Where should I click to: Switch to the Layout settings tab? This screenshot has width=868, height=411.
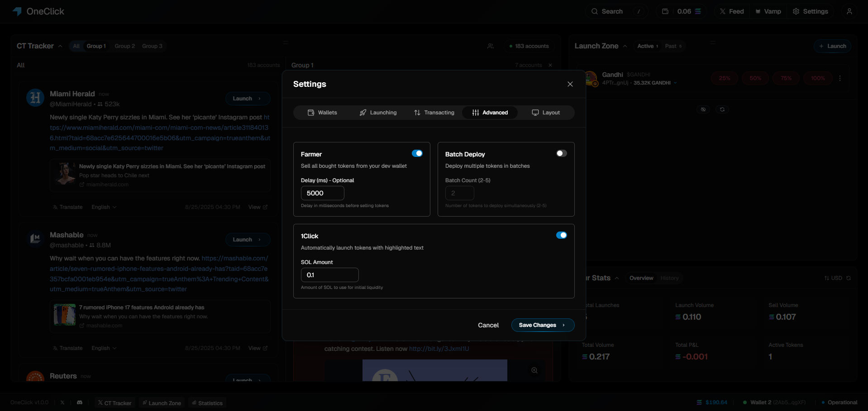click(546, 113)
